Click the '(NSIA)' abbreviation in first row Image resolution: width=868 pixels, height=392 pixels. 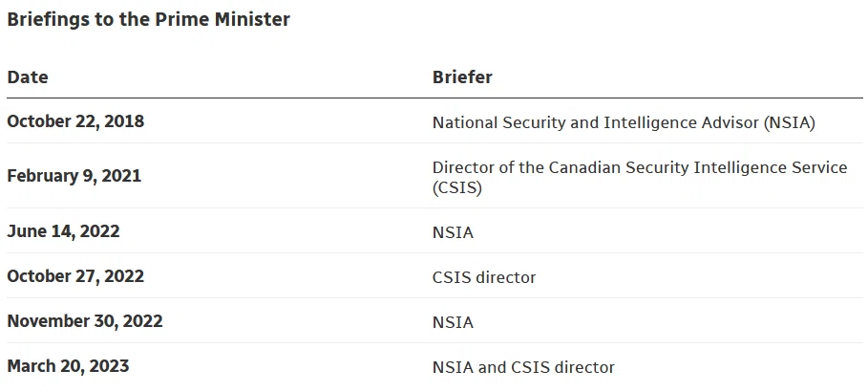click(789, 122)
